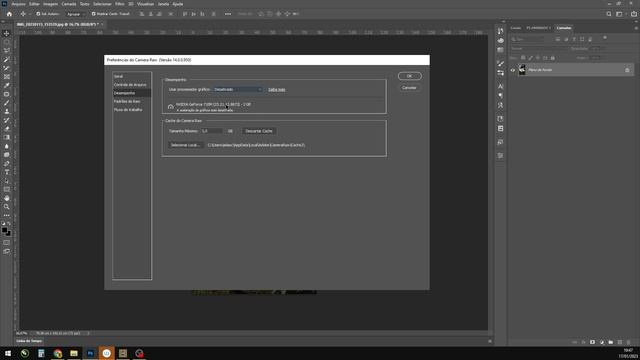The width and height of the screenshot is (640, 360).
Task: Select the Type tool
Action: [7, 172]
